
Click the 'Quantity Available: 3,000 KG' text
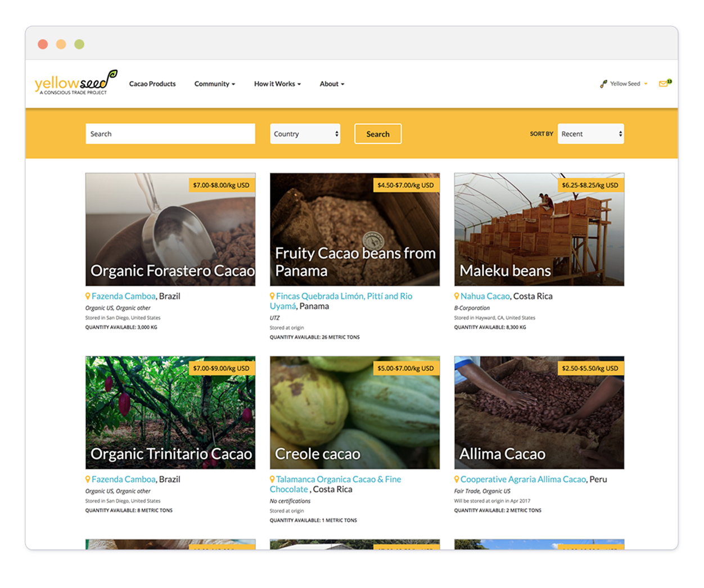click(121, 327)
